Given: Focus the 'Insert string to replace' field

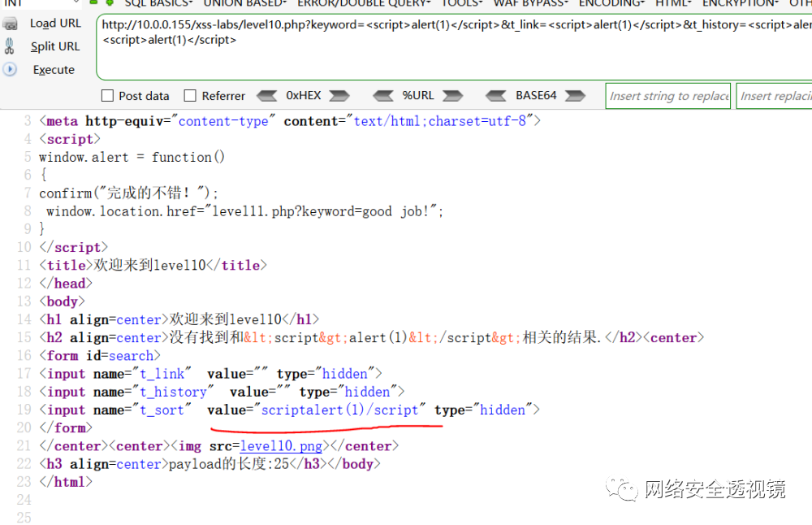Looking at the screenshot, I should pos(668,96).
